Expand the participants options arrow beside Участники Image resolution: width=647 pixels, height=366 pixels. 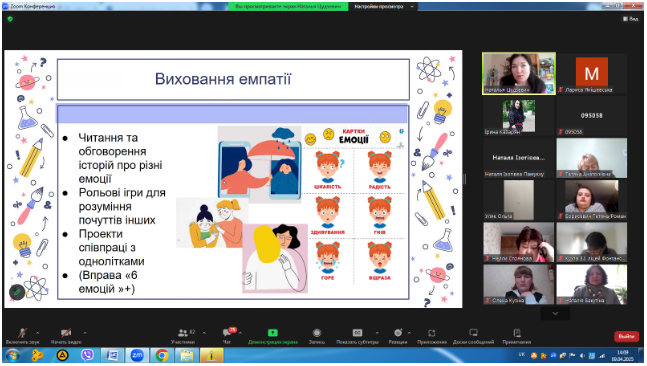point(204,333)
